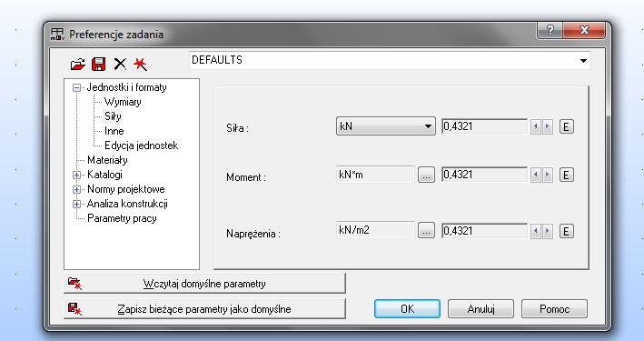Save preferences with the floppy disk icon
This screenshot has height=341, width=644.
pyautogui.click(x=99, y=65)
